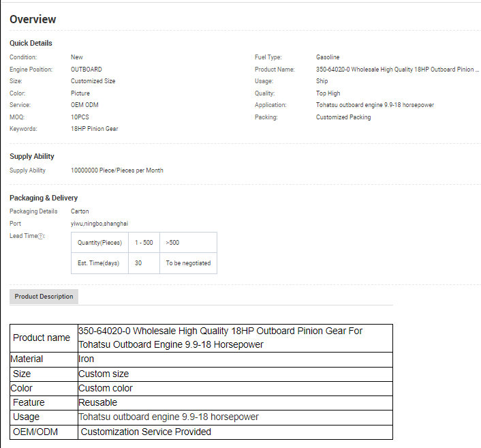Click the '1 - 500' quantity cell

click(x=144, y=243)
